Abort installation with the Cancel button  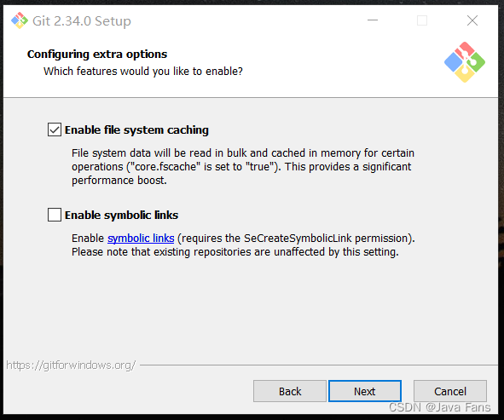tap(450, 391)
